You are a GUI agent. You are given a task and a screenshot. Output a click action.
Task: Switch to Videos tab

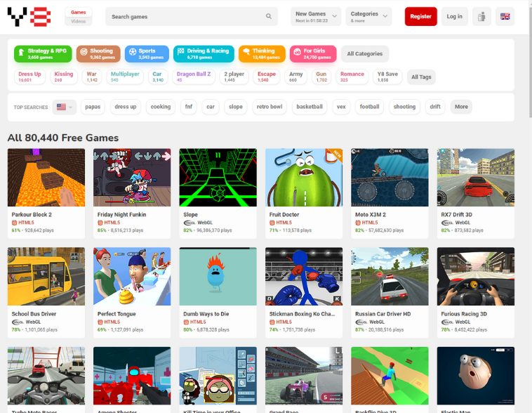(79, 21)
